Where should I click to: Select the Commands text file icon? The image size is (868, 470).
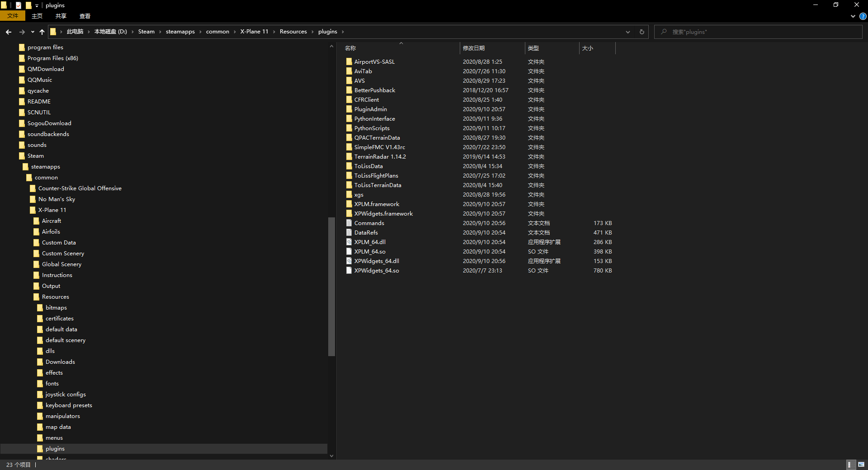(x=349, y=223)
